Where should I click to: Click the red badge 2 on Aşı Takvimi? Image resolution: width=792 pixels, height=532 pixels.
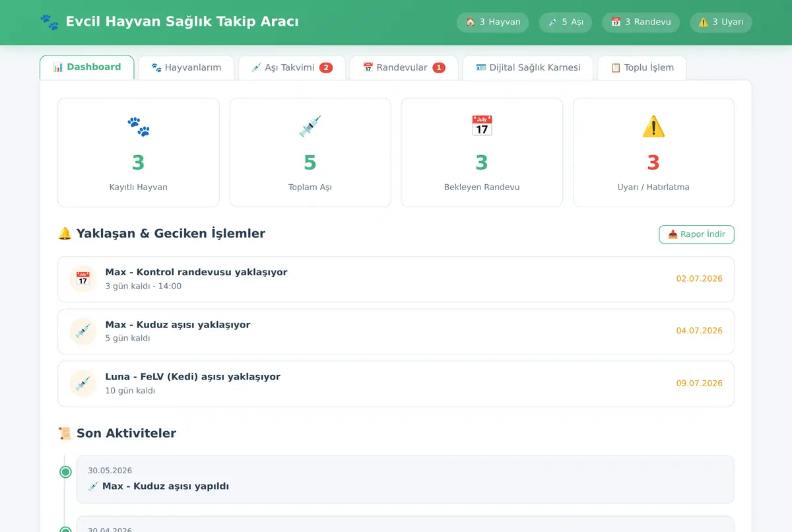(x=326, y=67)
